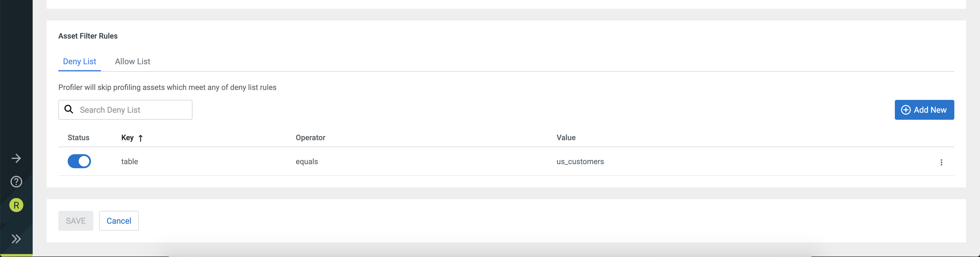Disable the table rule status toggle
This screenshot has width=980, height=257.
click(x=79, y=161)
